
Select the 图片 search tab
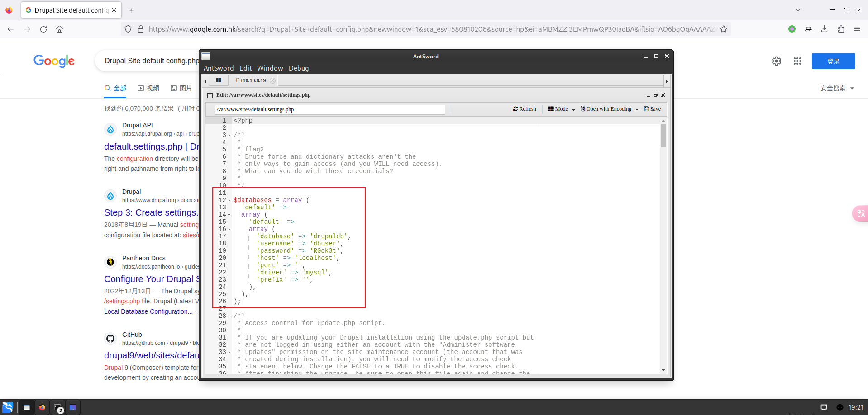tap(181, 88)
